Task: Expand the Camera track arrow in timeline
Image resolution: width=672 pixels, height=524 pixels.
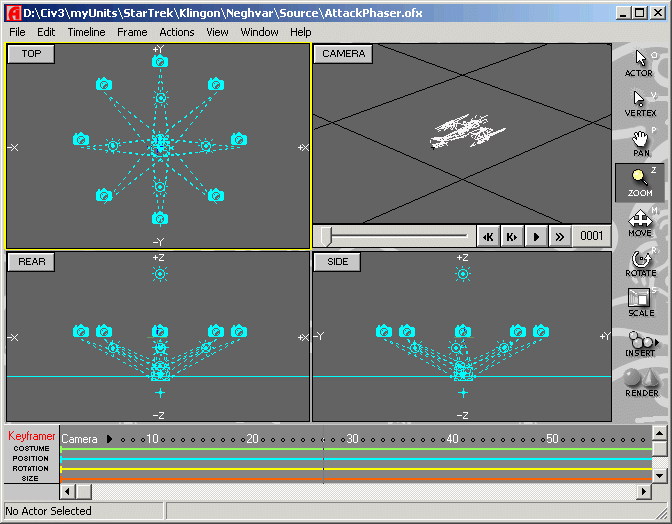Action: [109, 439]
